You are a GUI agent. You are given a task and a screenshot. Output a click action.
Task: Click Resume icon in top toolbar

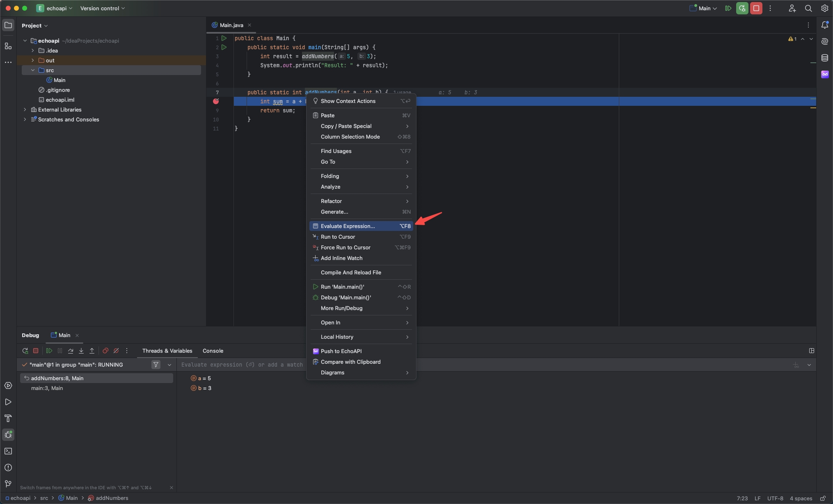click(x=728, y=8)
